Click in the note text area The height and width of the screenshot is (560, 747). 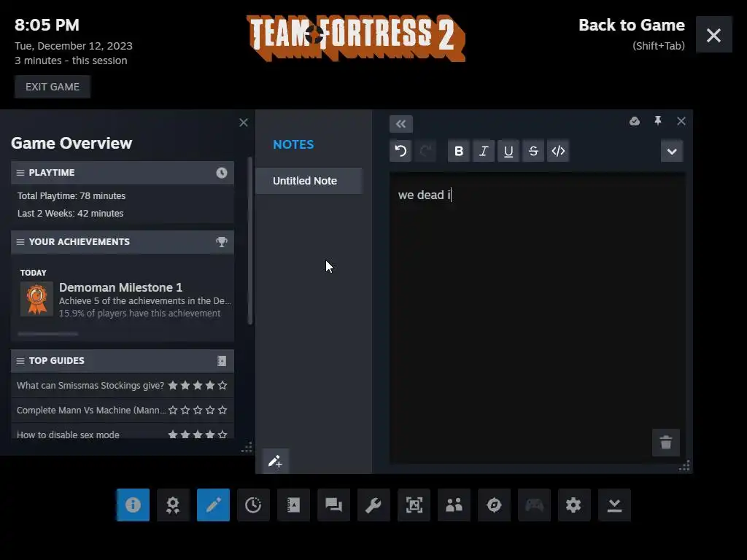[x=538, y=318]
